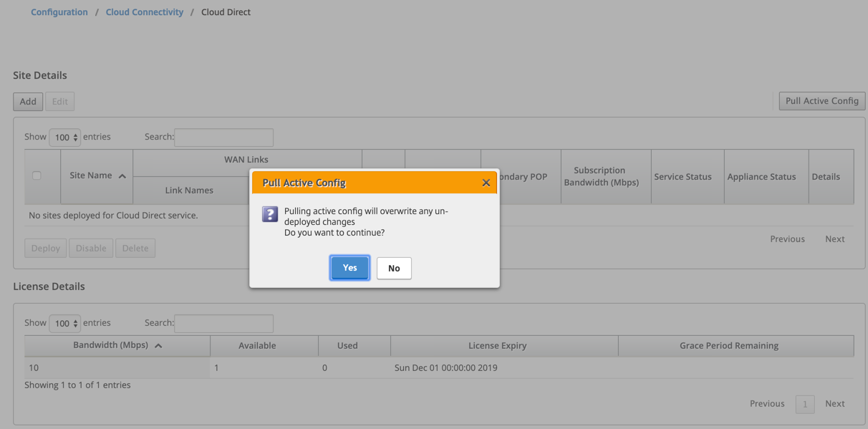Click Subscription Bandwidth (Mbps) column header
The image size is (868, 429).
606,176
